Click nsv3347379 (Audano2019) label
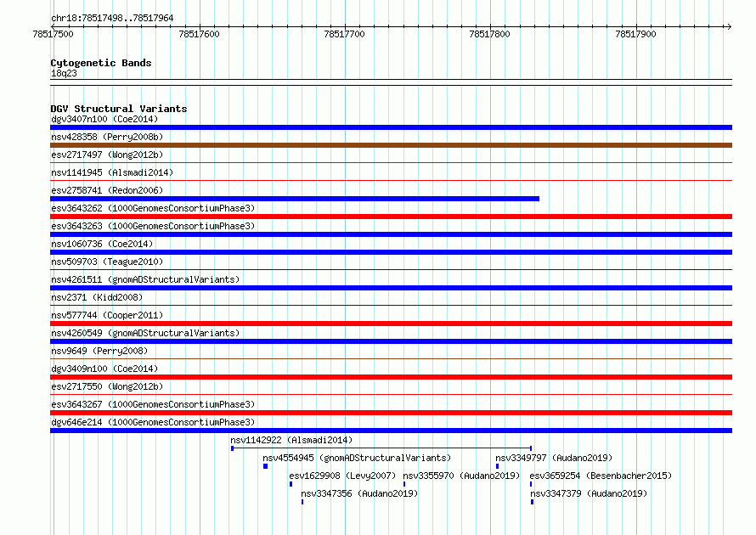Image resolution: width=756 pixels, height=535 pixels. pyautogui.click(x=589, y=493)
